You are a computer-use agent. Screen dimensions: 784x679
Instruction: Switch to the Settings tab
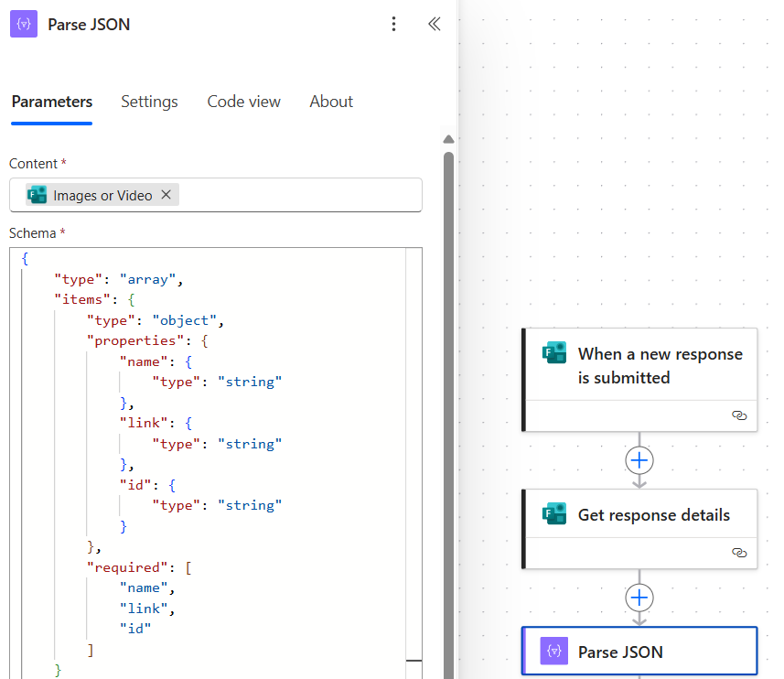[x=149, y=102]
